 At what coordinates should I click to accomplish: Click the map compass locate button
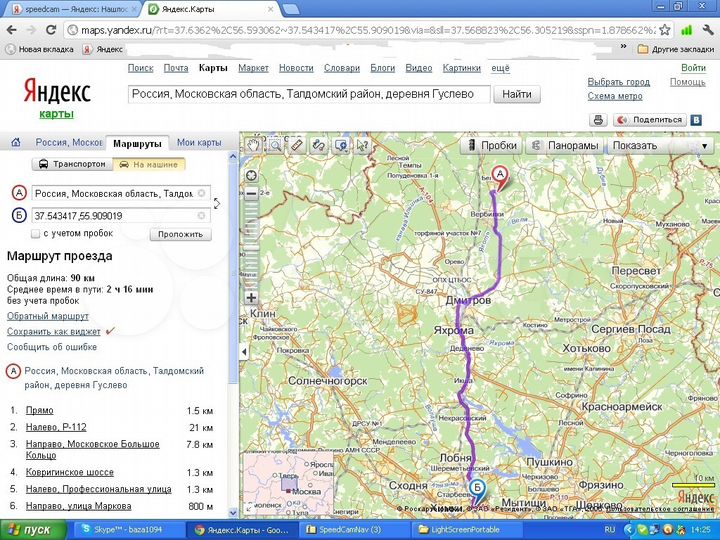(x=251, y=175)
